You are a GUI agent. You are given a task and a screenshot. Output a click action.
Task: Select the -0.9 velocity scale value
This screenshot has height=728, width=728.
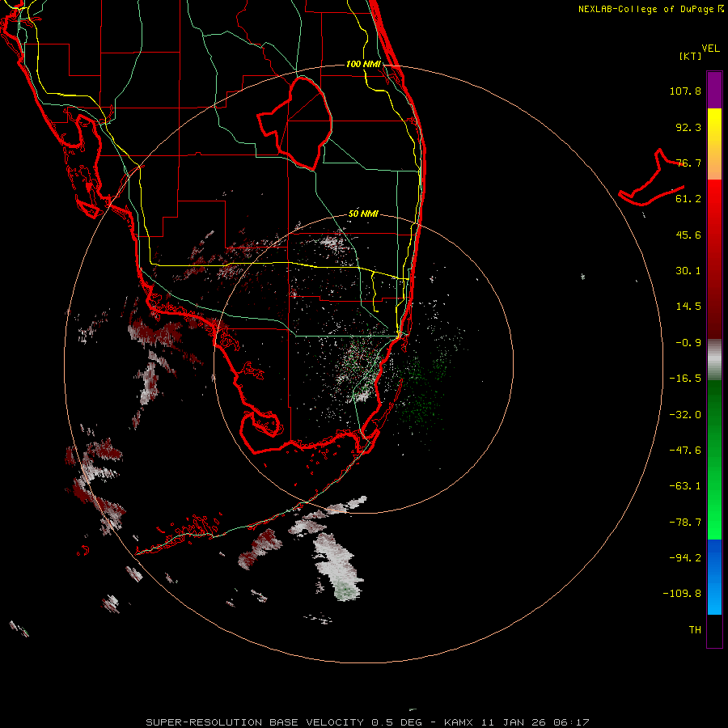[x=688, y=343]
